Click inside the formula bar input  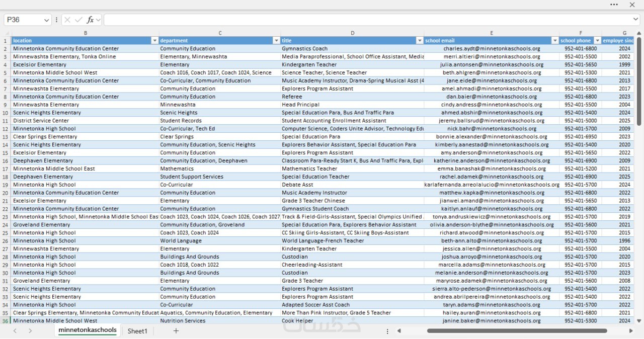click(367, 20)
